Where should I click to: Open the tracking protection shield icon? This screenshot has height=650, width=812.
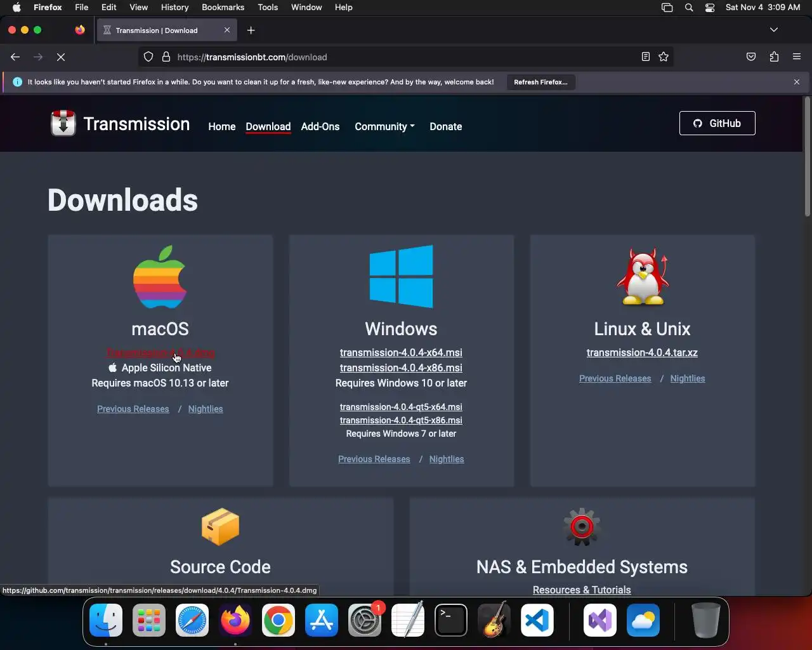(148, 57)
